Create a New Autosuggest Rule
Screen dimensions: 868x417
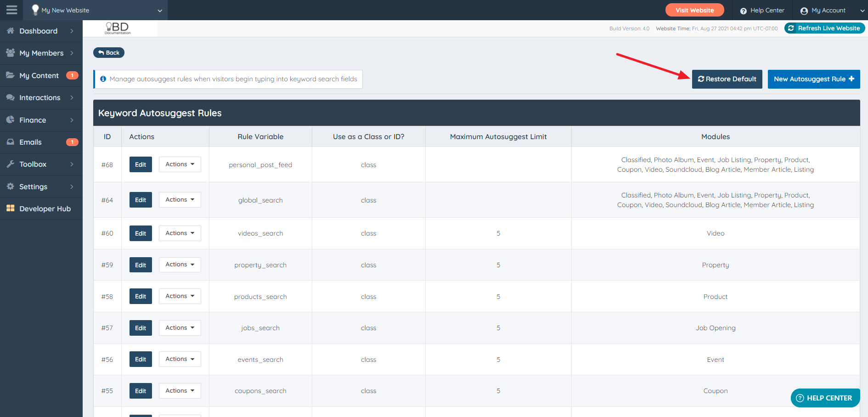(814, 79)
